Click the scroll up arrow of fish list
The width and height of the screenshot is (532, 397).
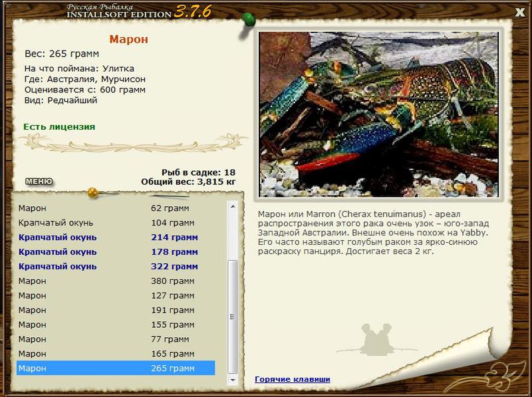[233, 206]
